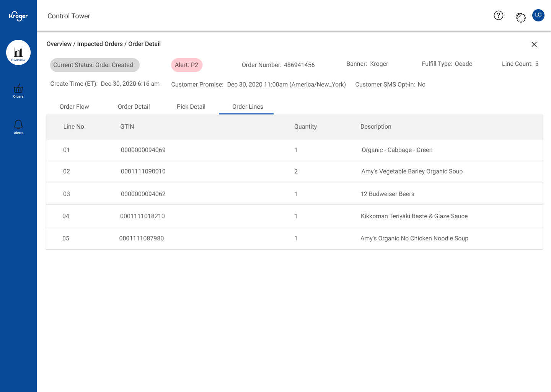Select GTIN 0000000094062

click(143, 194)
